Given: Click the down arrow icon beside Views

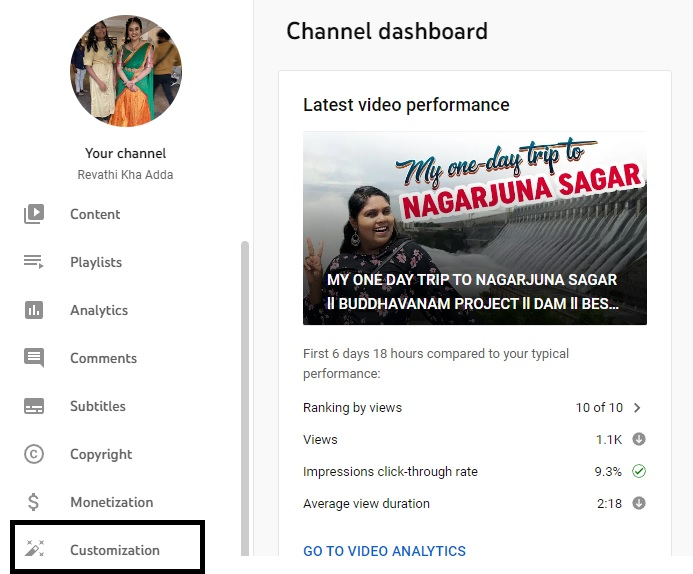Looking at the screenshot, I should click(x=639, y=439).
